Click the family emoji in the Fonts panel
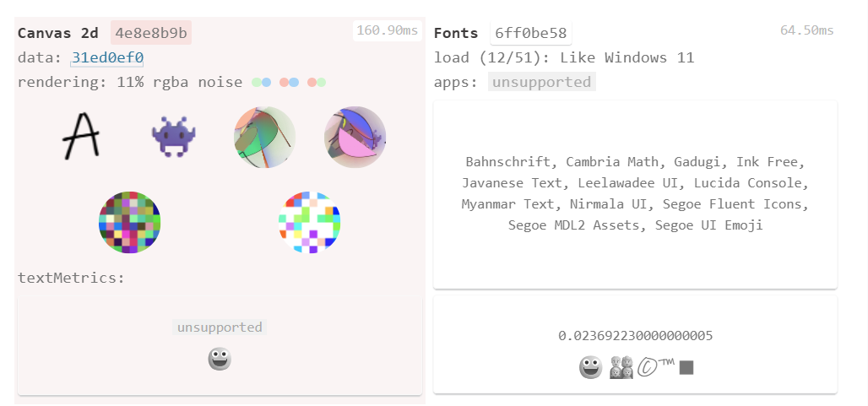Screen dimensions: 868x406 point(621,367)
